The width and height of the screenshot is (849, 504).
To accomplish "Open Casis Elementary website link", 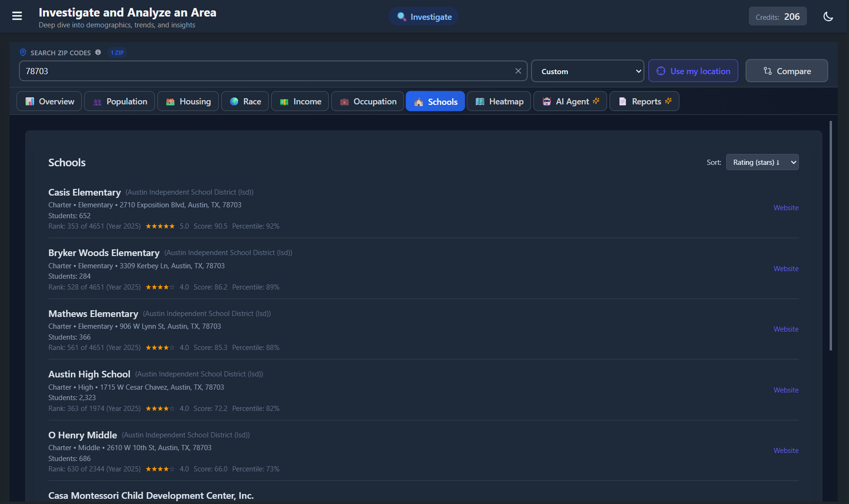I will click(x=786, y=208).
